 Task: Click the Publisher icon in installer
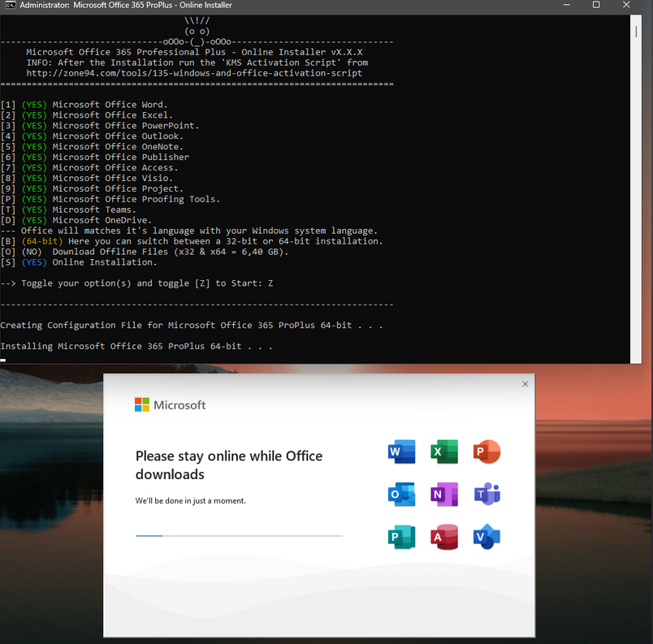pyautogui.click(x=402, y=537)
